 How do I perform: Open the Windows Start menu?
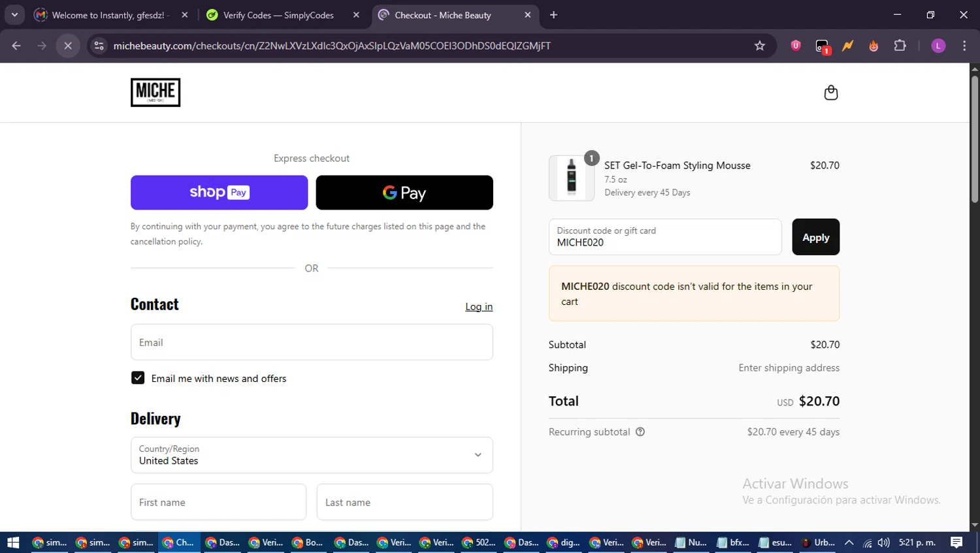(x=13, y=543)
